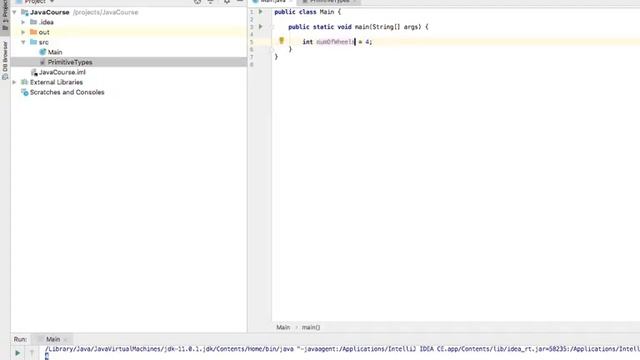The image size is (640, 360).
Task: Open the Main class in the tree
Action: pyautogui.click(x=55, y=52)
